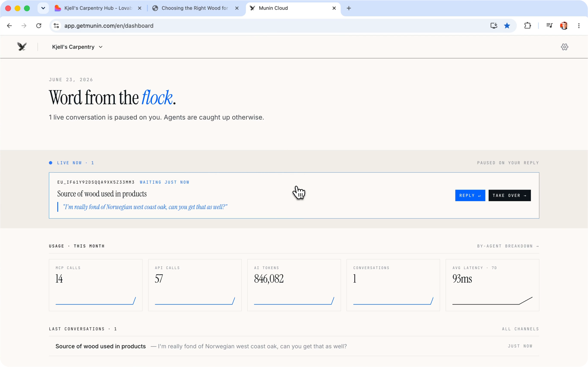This screenshot has height=367, width=588.
Task: Open the Conversations usage card
Action: (x=393, y=285)
